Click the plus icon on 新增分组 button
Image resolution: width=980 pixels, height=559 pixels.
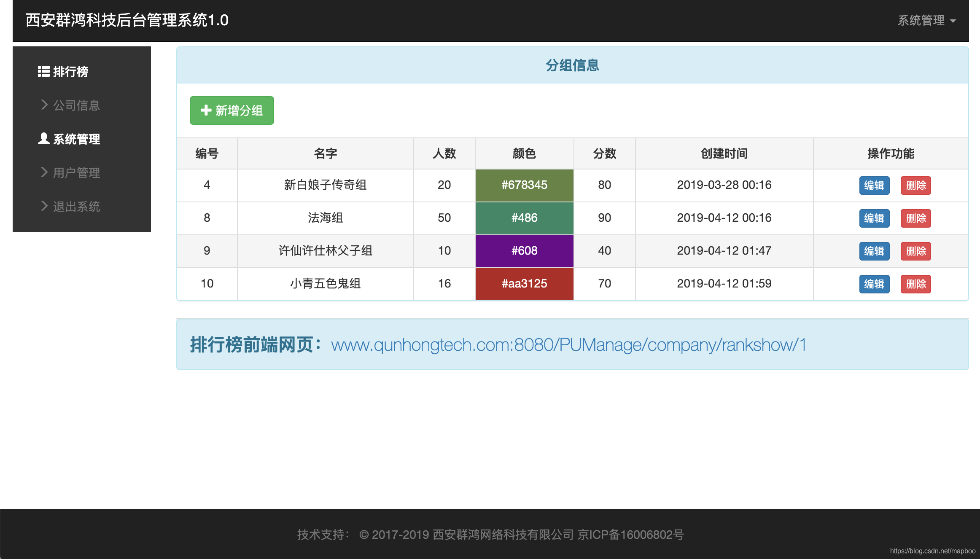click(x=205, y=110)
